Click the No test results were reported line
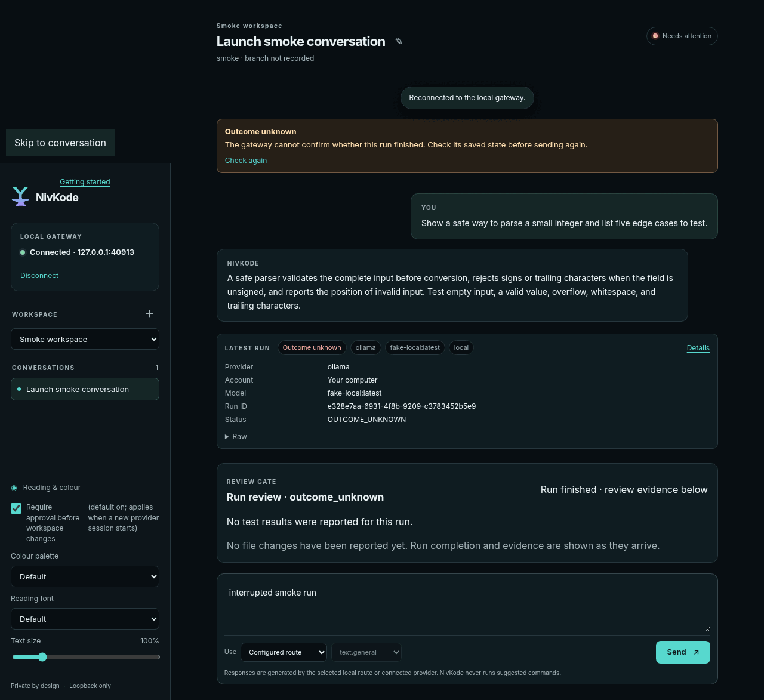 tap(319, 522)
